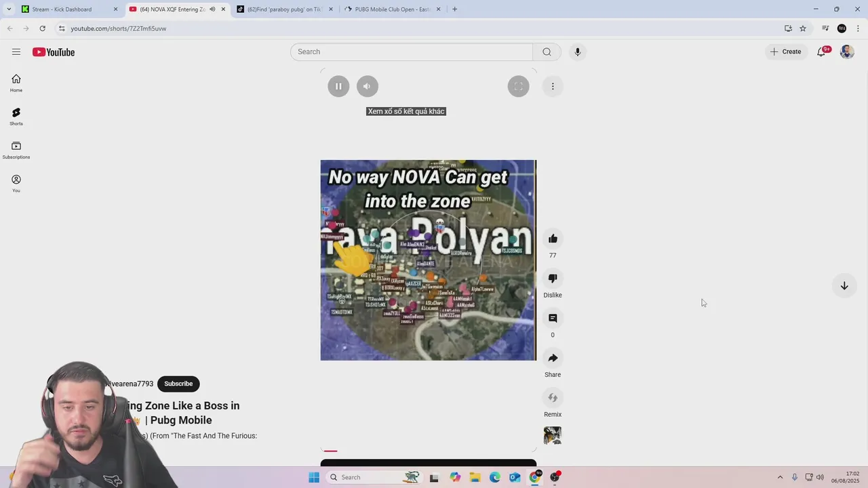Search with your voice microphone
This screenshot has height=488, width=868.
point(577,52)
